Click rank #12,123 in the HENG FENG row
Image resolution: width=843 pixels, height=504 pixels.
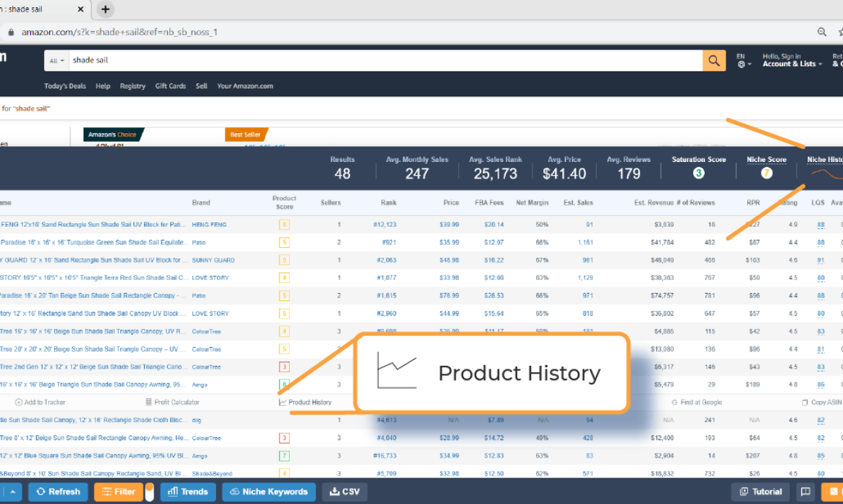[385, 225]
